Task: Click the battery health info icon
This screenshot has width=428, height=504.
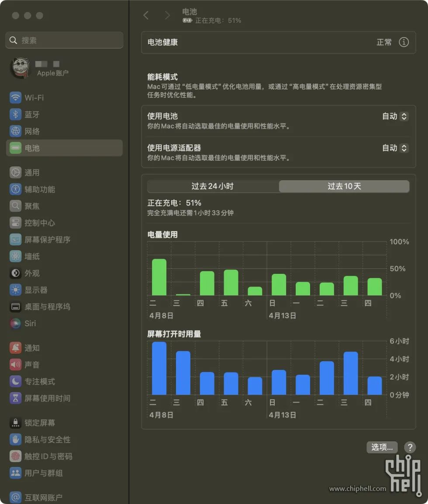Action: pos(404,42)
